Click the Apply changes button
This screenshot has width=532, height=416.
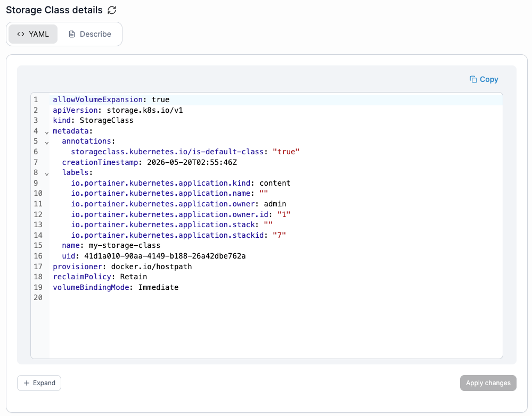pos(488,383)
